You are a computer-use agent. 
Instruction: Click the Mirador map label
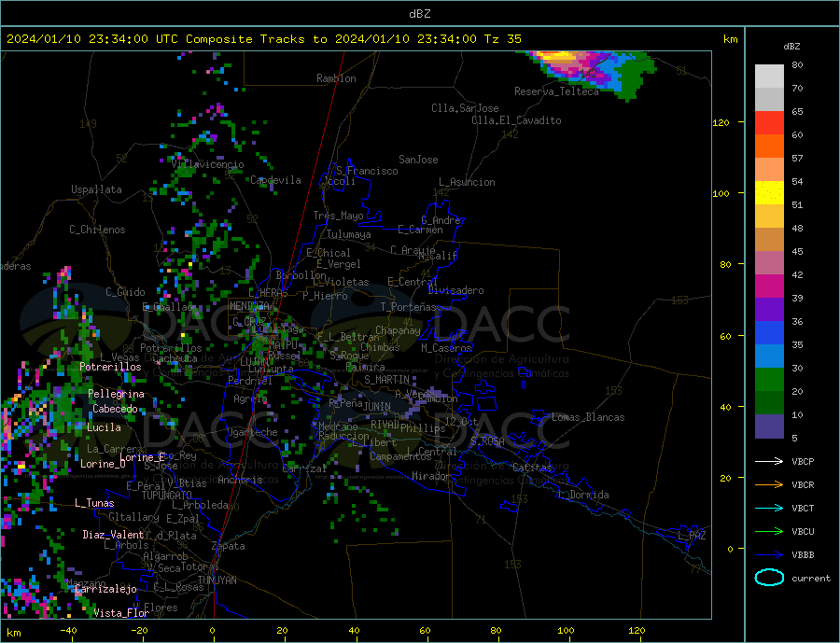(x=431, y=476)
